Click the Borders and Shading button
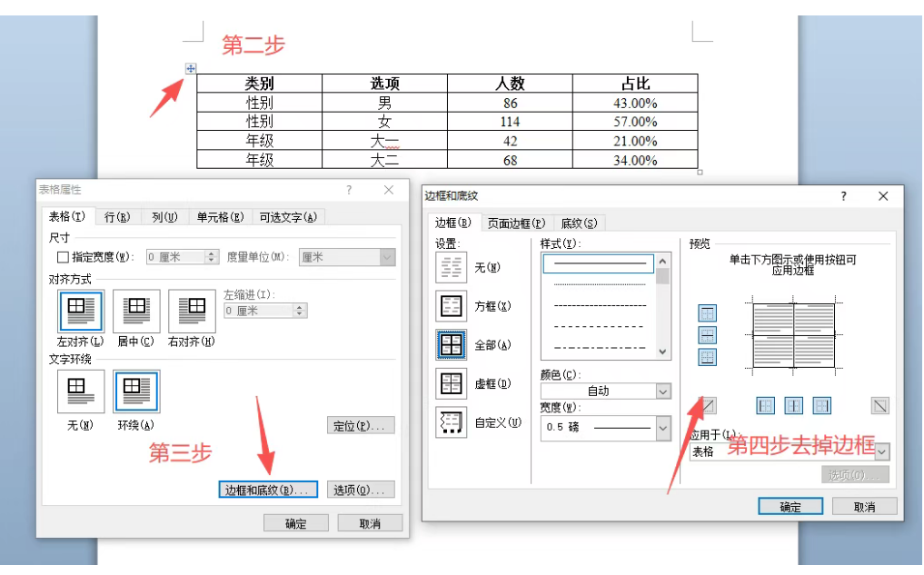The image size is (924, 575). pyautogui.click(x=268, y=491)
